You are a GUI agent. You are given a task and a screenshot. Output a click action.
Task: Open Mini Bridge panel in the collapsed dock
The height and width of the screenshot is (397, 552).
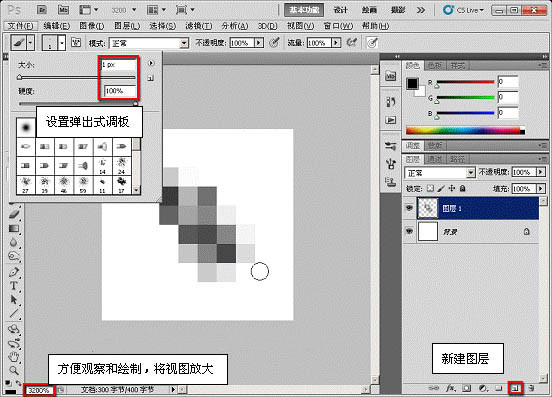(390, 76)
